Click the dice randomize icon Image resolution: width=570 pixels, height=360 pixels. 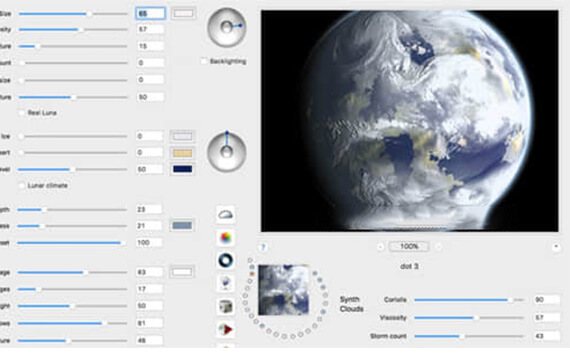coord(226,306)
